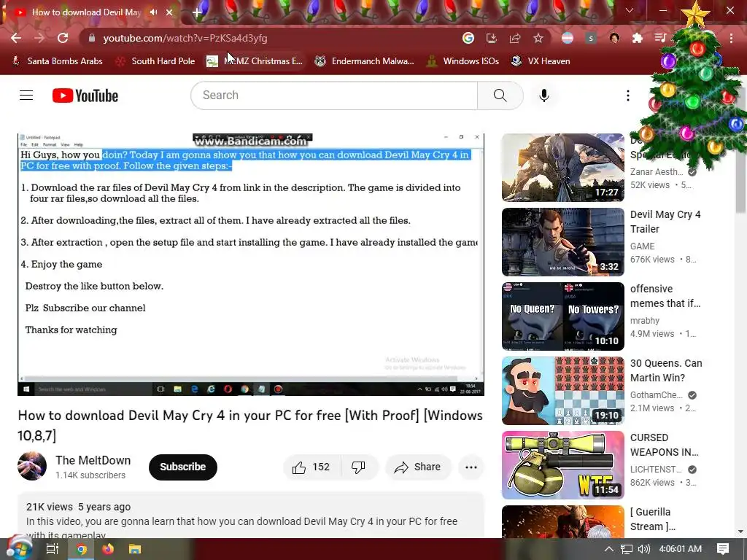Open the Devil May Cry 4 Trailer title
747x560 pixels.
click(665, 222)
